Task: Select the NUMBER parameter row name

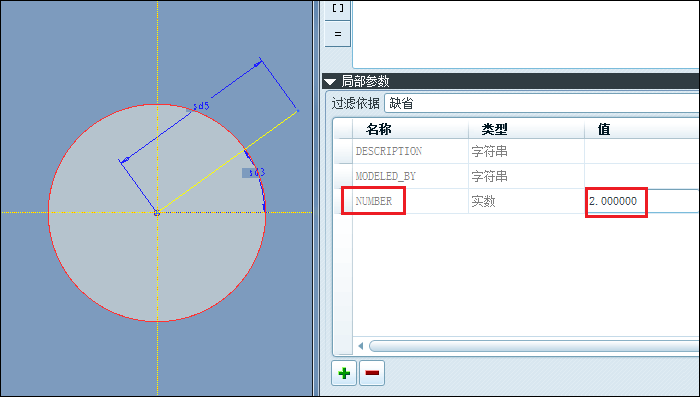Action: [374, 201]
